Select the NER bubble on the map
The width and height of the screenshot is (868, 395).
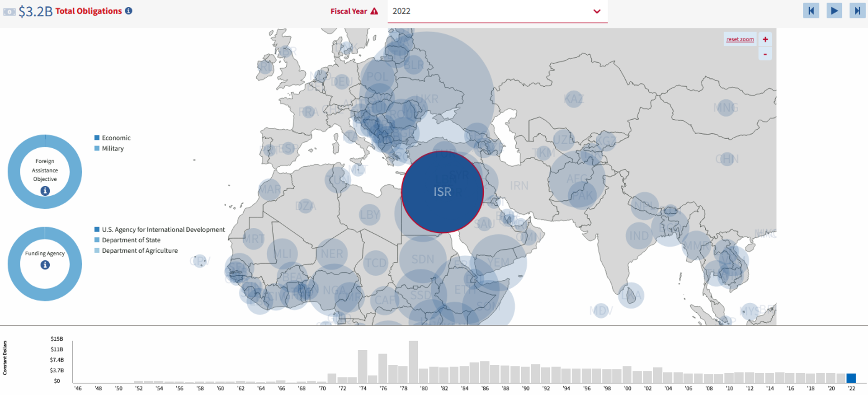332,254
